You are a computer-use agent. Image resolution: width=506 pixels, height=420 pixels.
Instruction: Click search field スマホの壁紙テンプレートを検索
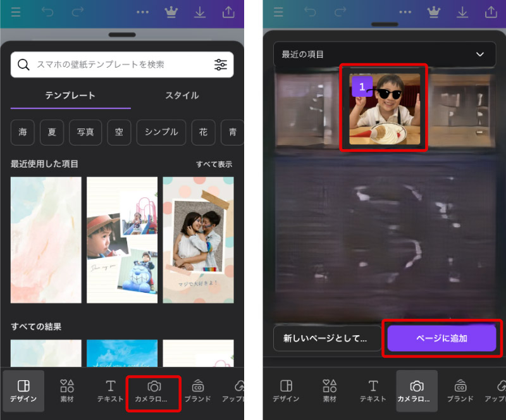click(x=122, y=65)
